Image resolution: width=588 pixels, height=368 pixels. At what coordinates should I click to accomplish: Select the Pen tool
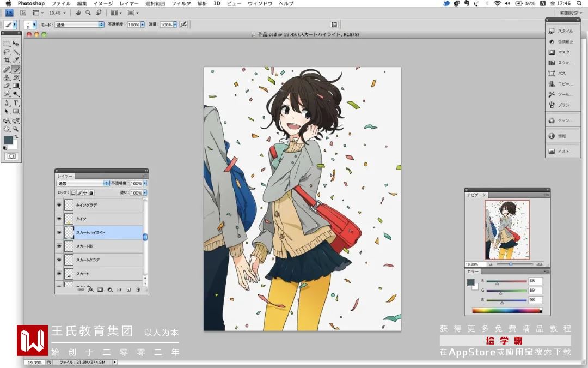click(x=7, y=103)
